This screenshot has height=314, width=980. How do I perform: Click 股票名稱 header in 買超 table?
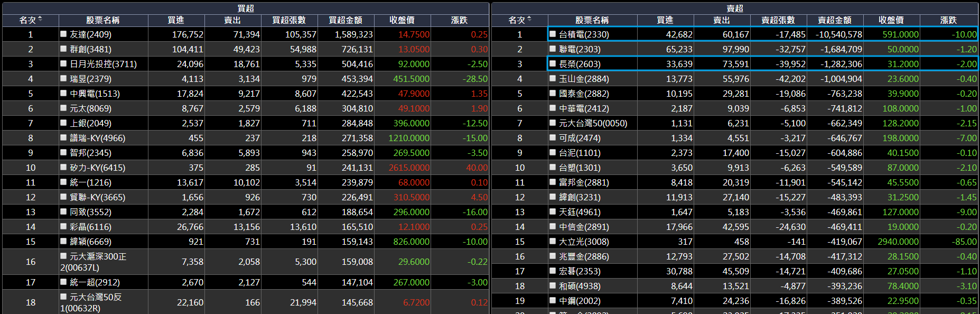pyautogui.click(x=103, y=20)
